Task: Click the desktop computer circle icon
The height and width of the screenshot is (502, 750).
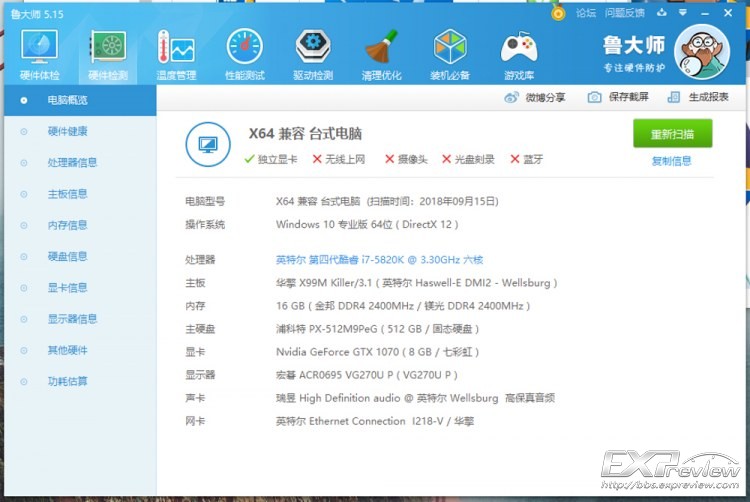Action: click(208, 144)
